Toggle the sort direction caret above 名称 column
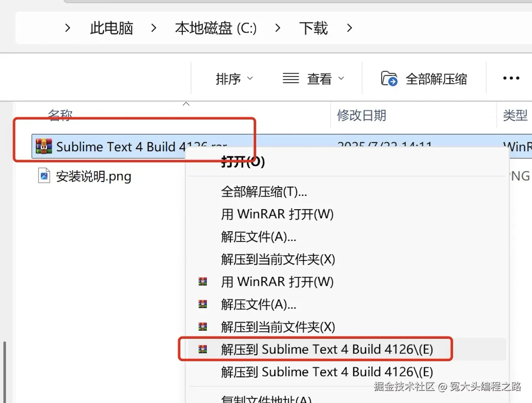Viewport: 532px width, 403px height. (186, 104)
